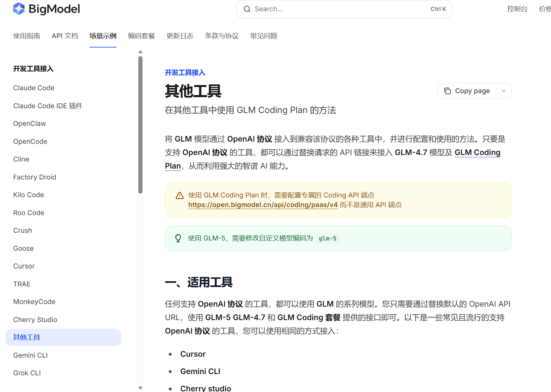Open MonkeyCode sidebar entry
Image resolution: width=551 pixels, height=392 pixels.
pyautogui.click(x=34, y=302)
